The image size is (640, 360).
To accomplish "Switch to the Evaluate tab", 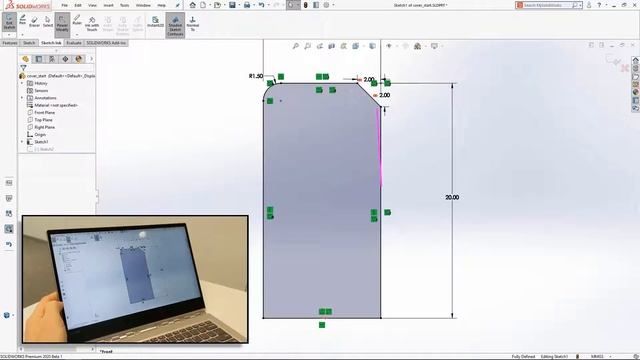I will coord(74,43).
